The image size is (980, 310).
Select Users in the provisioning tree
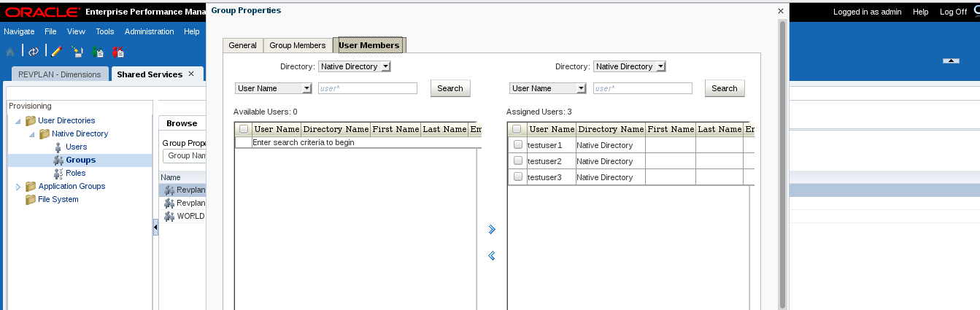tap(77, 147)
